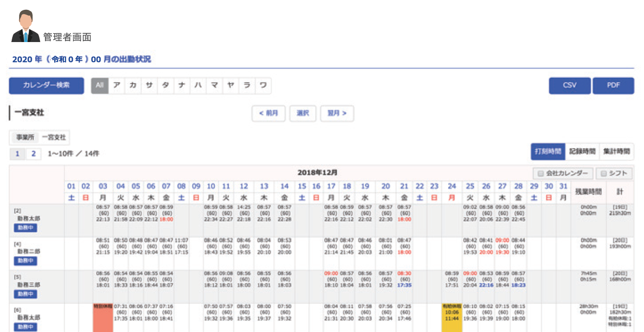Click the yellow 有給休暇 cell on 24th
Viewport: 644px width, 332px height.
tap(452, 317)
